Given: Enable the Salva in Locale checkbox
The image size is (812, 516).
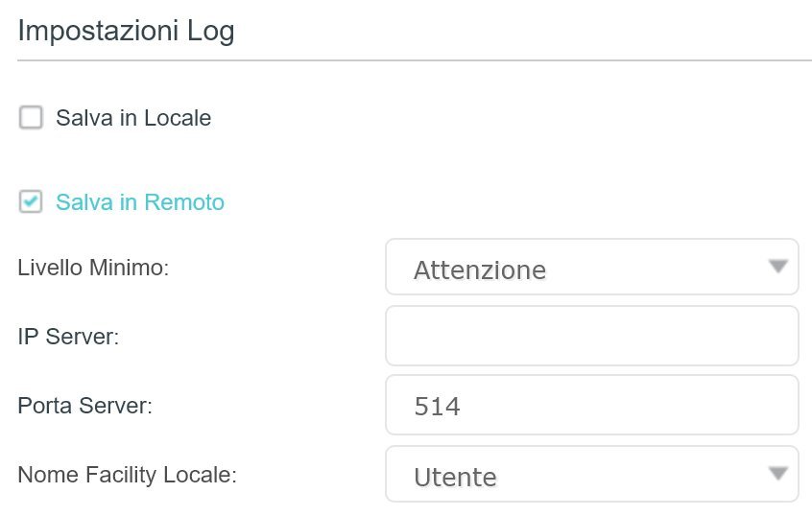Looking at the screenshot, I should (x=32, y=118).
